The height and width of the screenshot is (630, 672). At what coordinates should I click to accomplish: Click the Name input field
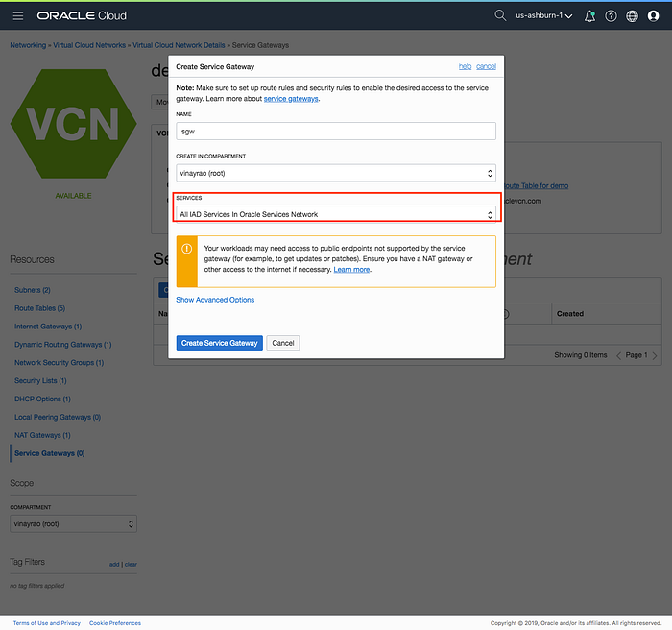(x=336, y=132)
